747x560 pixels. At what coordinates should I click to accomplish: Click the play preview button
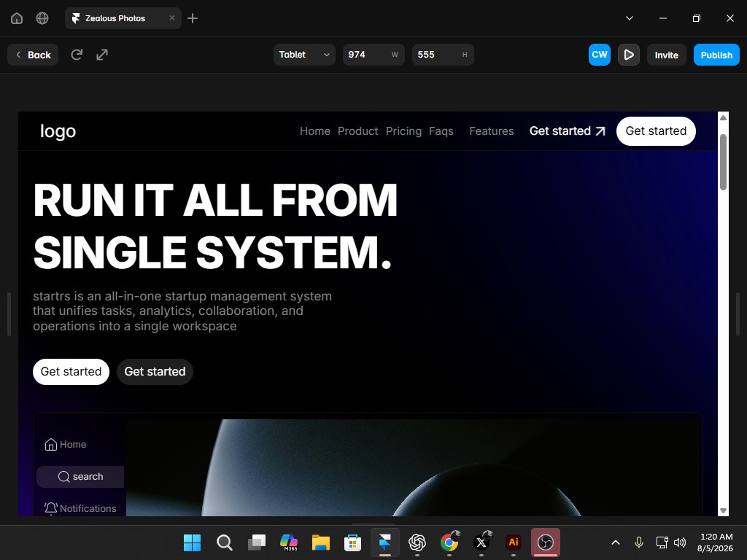tap(629, 55)
